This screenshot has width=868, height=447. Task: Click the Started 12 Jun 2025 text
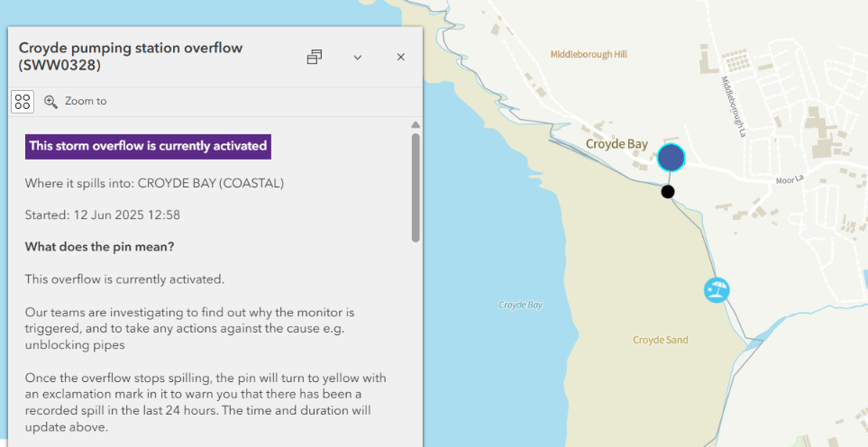[x=103, y=214]
